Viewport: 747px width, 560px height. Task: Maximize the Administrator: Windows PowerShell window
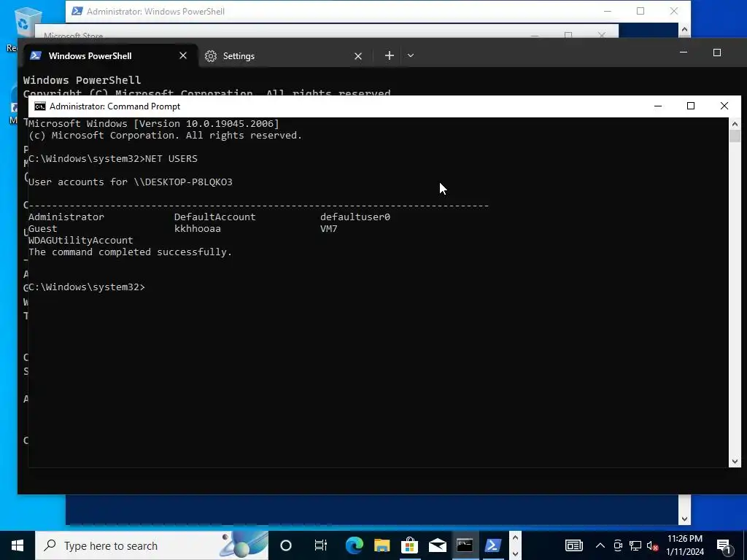640,11
